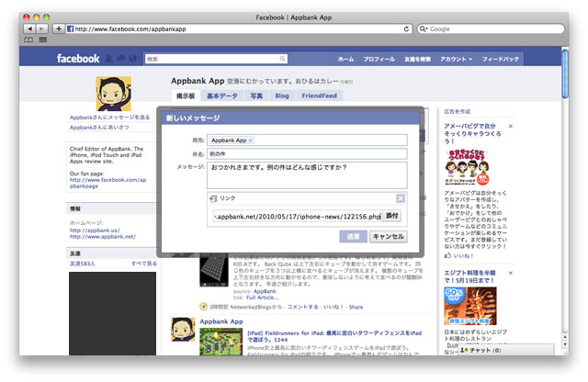Screen dimensions: 588x382
Task: Switch to the FriendFeed tab
Action: pos(319,95)
